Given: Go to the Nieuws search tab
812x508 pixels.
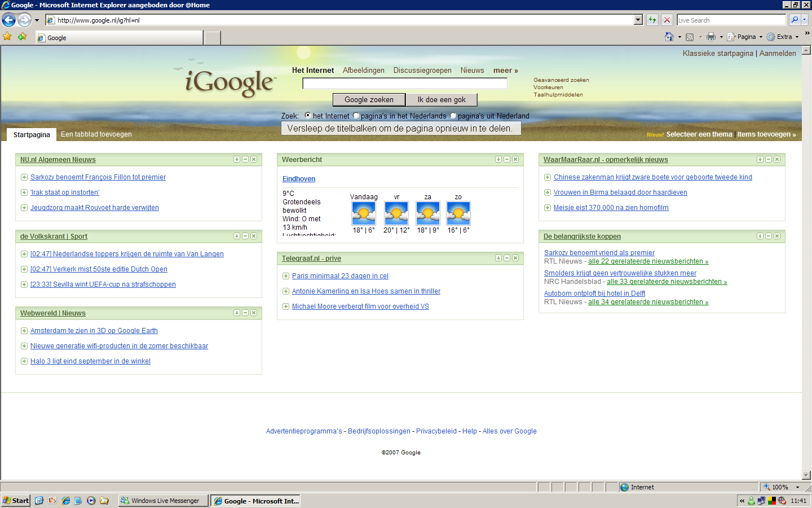Looking at the screenshot, I should pos(473,71).
